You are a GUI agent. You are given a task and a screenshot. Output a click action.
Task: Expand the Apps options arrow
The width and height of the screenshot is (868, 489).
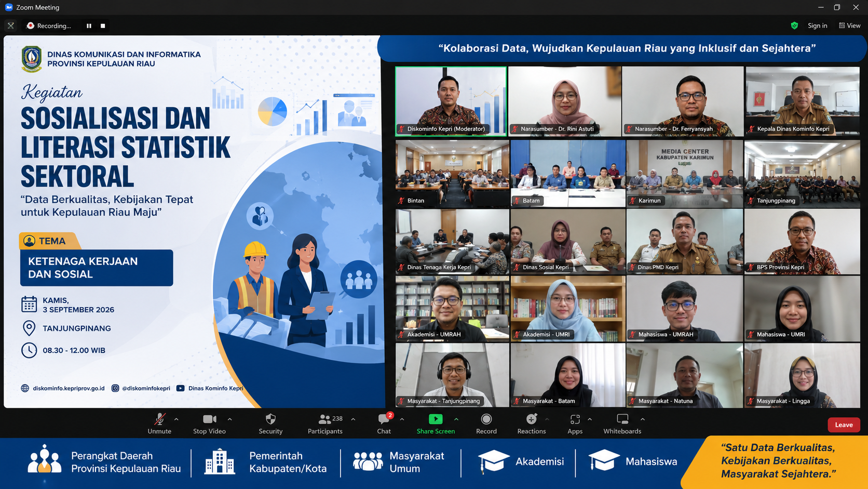(590, 419)
